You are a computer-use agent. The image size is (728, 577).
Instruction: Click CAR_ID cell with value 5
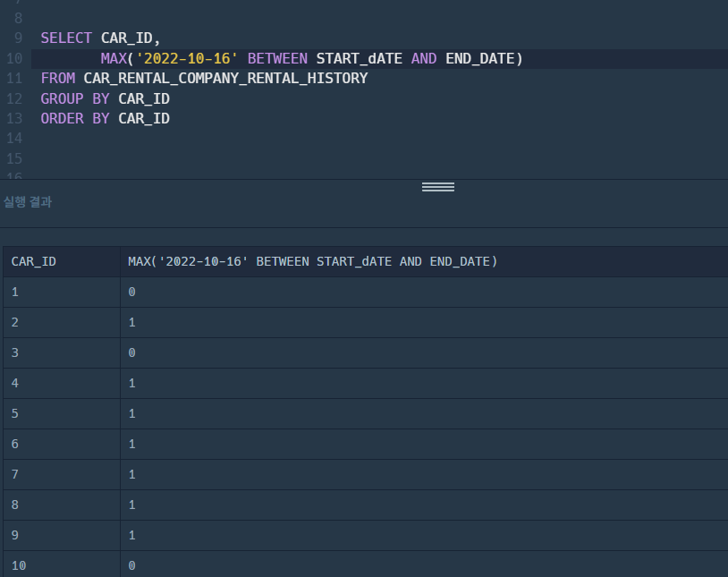pyautogui.click(x=62, y=414)
